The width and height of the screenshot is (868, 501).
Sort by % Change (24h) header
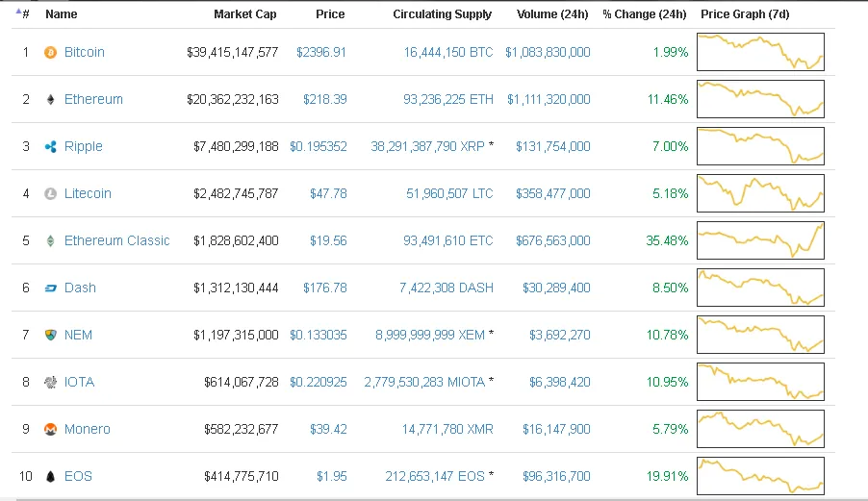pyautogui.click(x=645, y=14)
